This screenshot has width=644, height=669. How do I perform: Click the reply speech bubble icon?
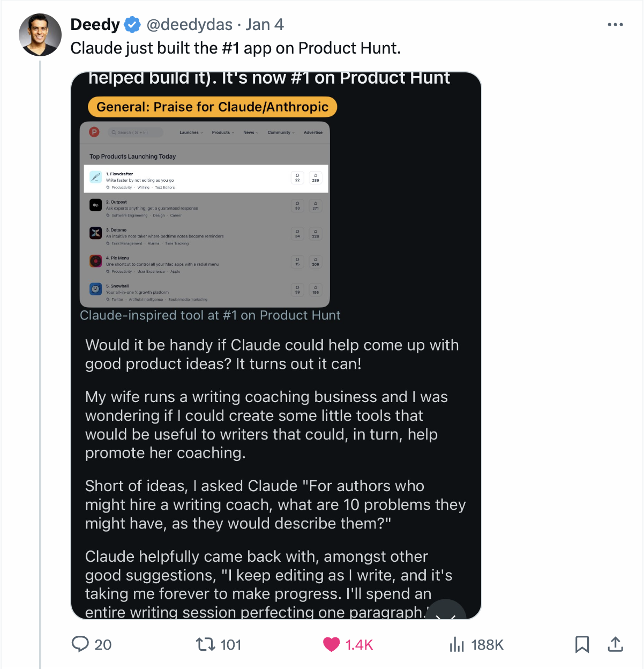80,644
